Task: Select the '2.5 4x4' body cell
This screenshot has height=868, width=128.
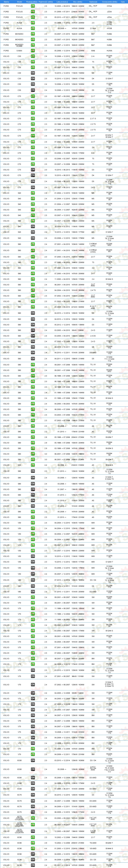Action: pyautogui.click(x=93, y=28)
